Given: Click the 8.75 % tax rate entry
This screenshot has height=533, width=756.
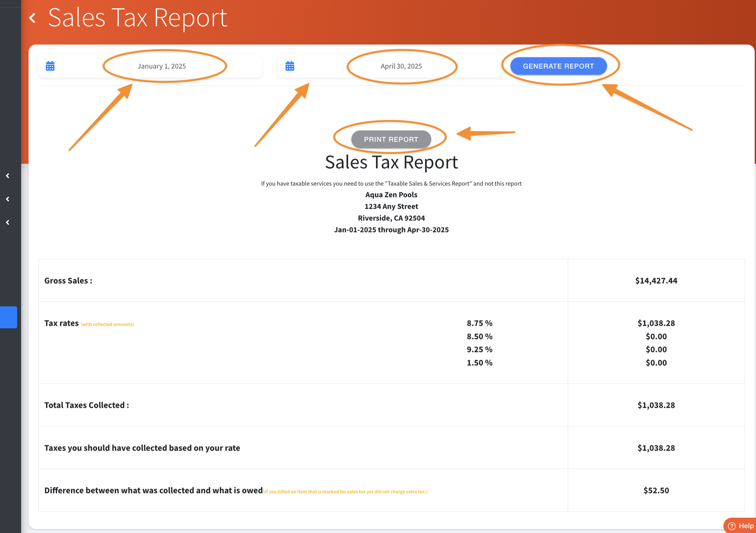Looking at the screenshot, I should (479, 323).
